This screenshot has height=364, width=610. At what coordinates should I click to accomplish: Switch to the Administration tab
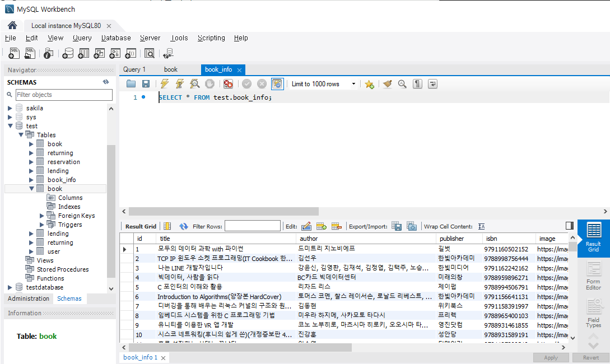point(29,298)
